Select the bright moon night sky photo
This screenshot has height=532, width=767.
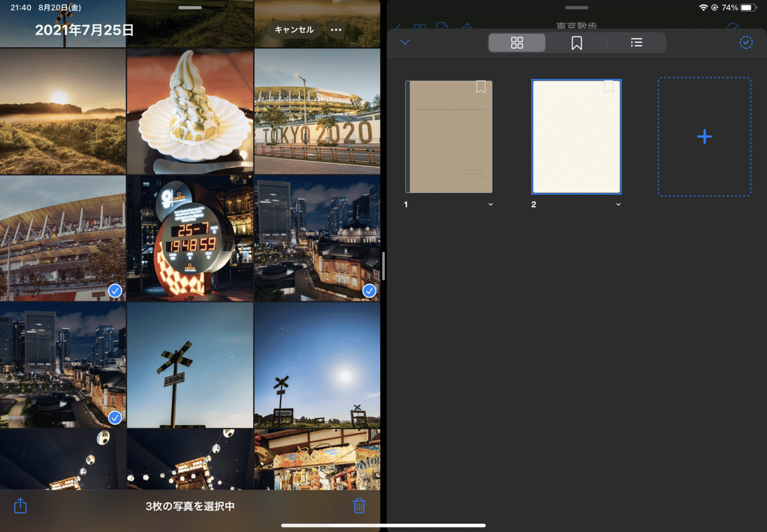[x=317, y=365]
